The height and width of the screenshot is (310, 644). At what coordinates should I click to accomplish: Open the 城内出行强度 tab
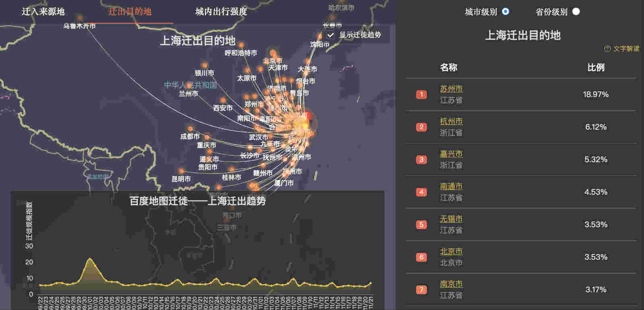point(221,11)
